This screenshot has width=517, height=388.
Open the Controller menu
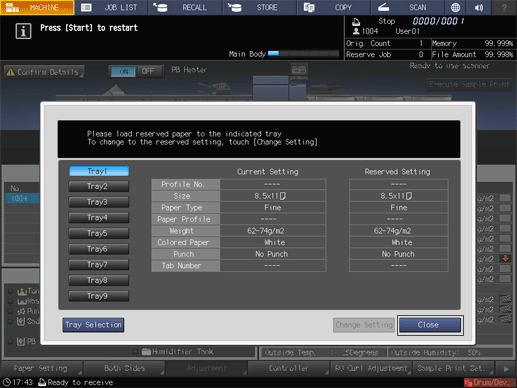coord(289,368)
